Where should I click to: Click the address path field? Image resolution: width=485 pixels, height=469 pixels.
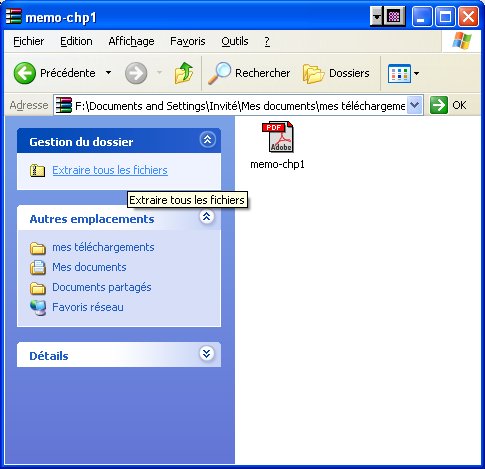click(x=231, y=106)
